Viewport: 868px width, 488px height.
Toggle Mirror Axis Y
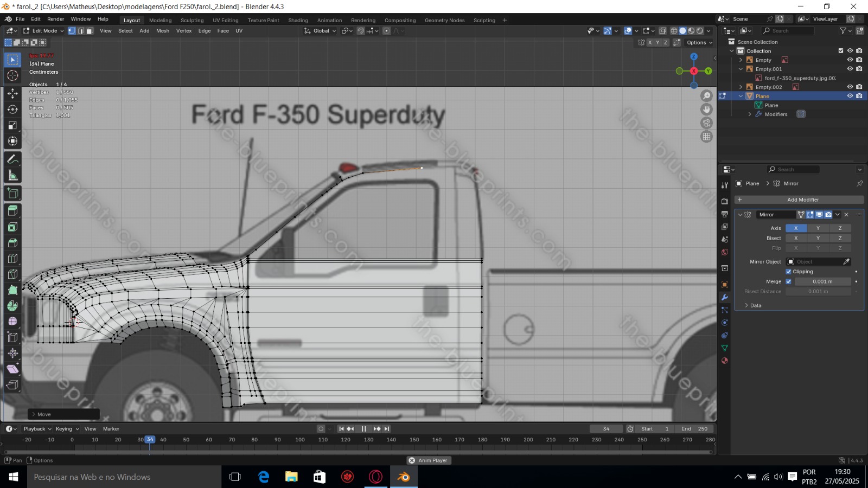[818, 228]
